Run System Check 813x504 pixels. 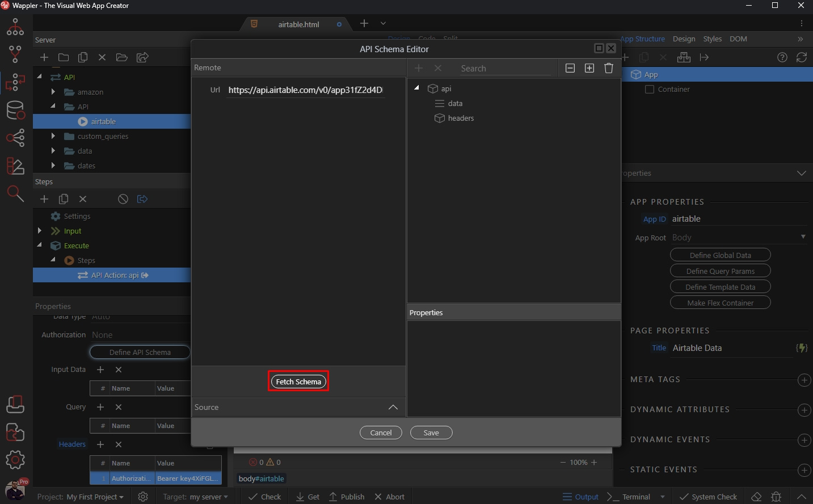708,497
